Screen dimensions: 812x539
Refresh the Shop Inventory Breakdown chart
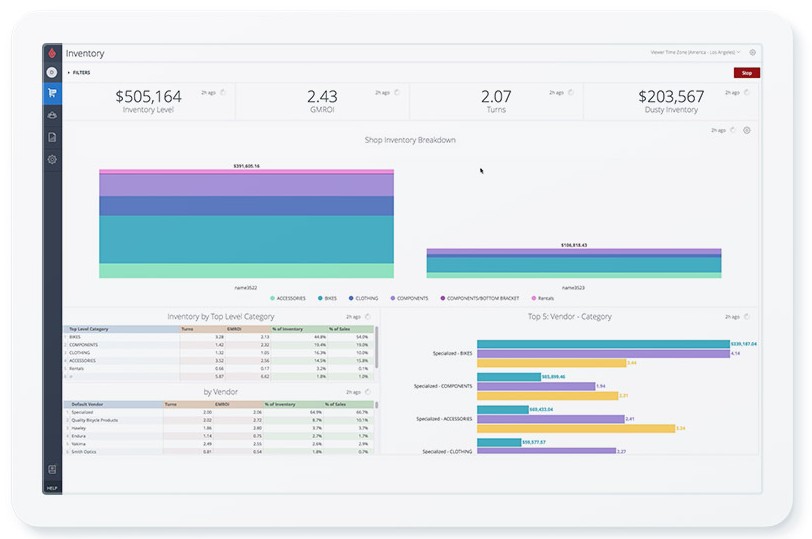coord(733,130)
